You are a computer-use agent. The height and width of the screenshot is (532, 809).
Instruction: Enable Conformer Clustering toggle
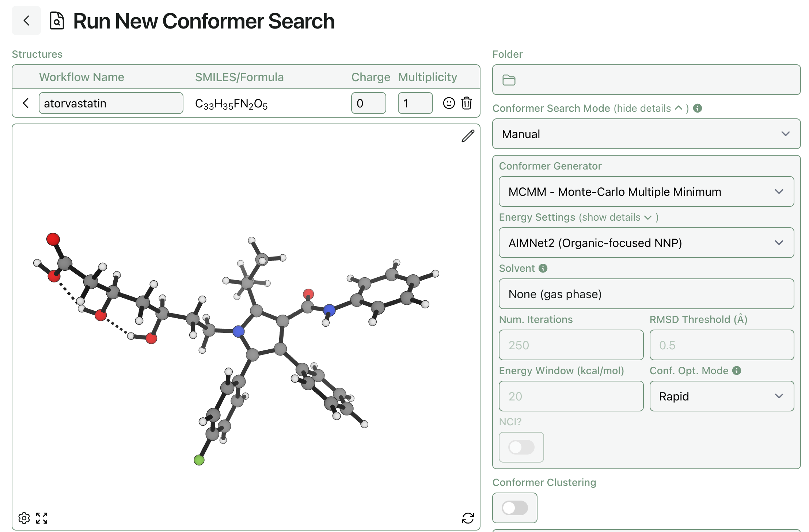point(514,508)
